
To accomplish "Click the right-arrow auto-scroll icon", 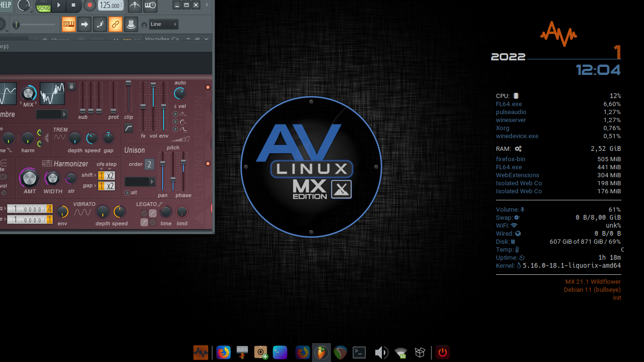I will 84,24.
